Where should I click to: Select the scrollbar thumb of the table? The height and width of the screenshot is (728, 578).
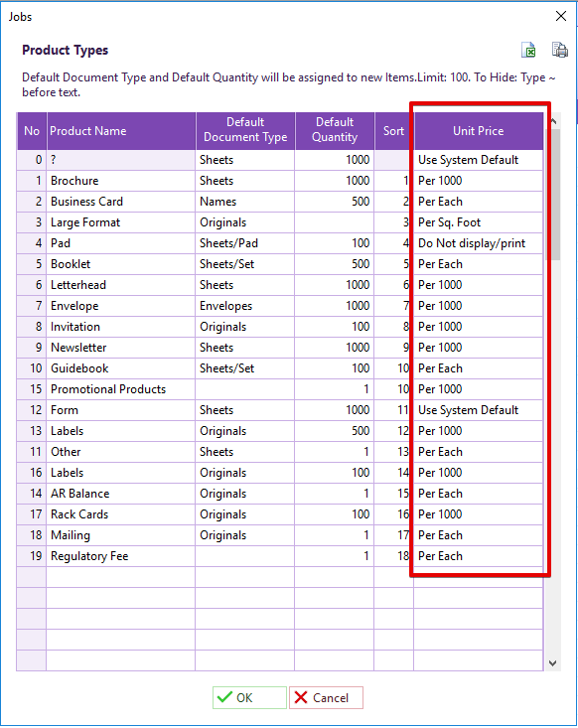(x=554, y=195)
